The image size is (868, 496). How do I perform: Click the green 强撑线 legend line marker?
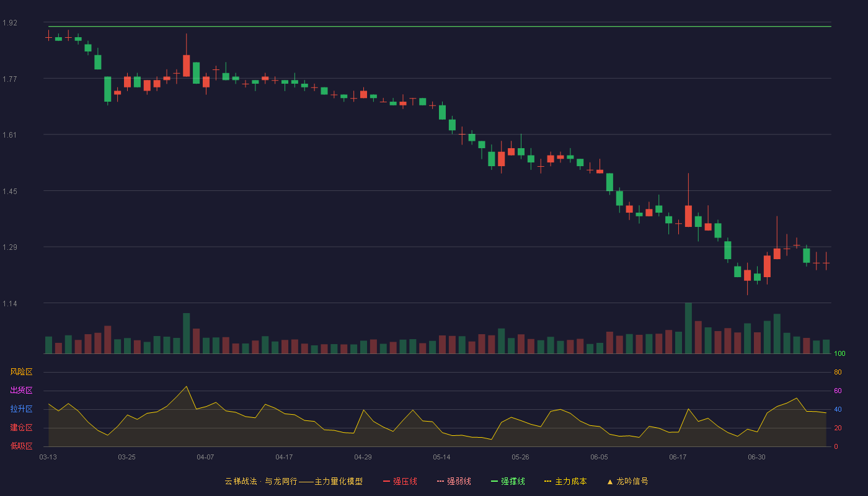(495, 481)
